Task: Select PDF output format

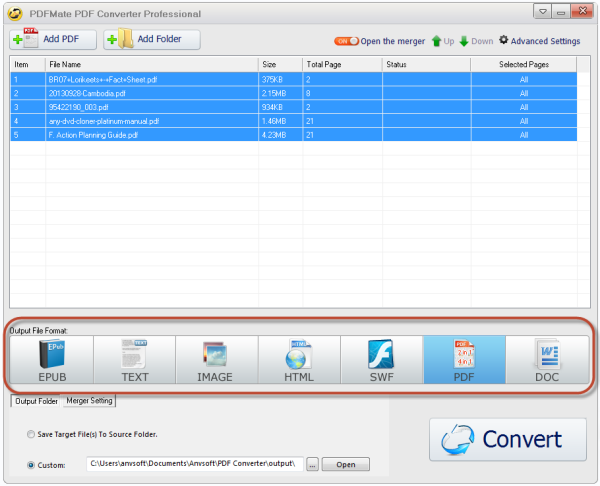Action: pos(464,360)
